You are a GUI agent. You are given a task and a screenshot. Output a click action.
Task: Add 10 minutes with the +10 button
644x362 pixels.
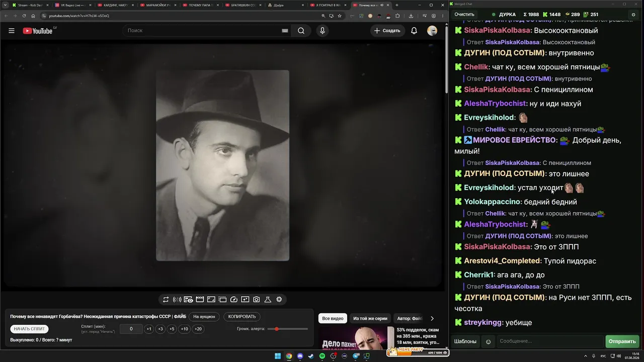(185, 329)
